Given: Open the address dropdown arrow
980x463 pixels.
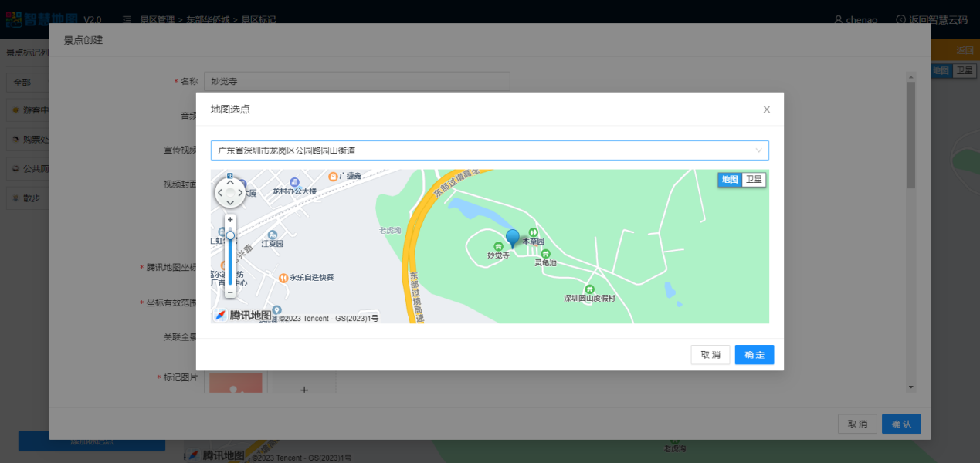Looking at the screenshot, I should pos(758,150).
